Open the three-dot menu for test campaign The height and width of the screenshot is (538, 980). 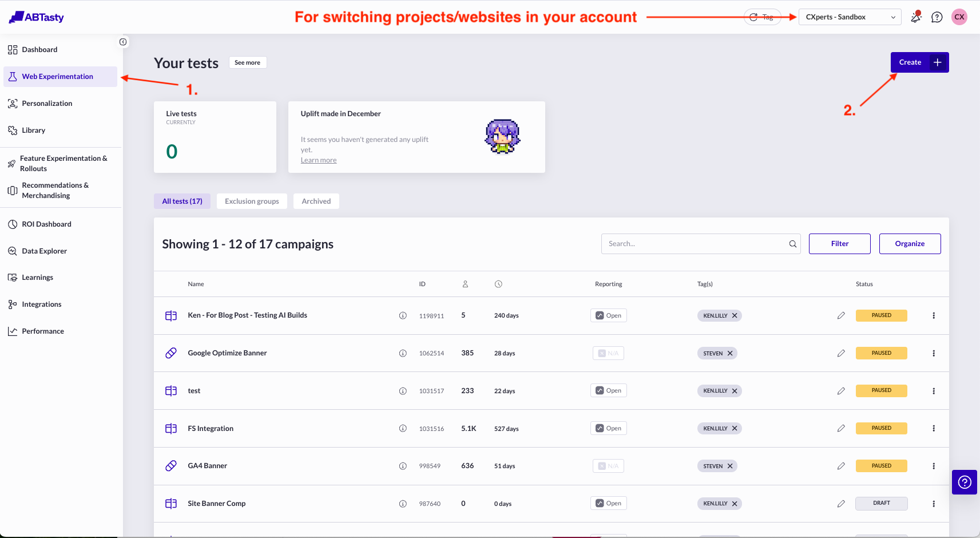click(934, 391)
